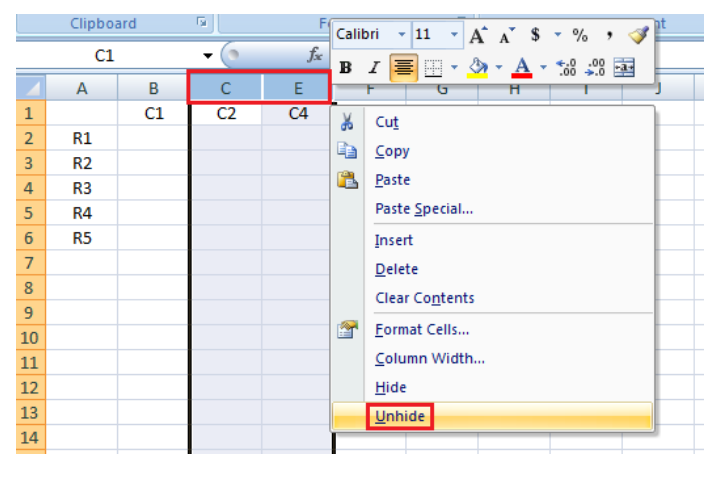Choose Column Width from context menu

click(429, 358)
